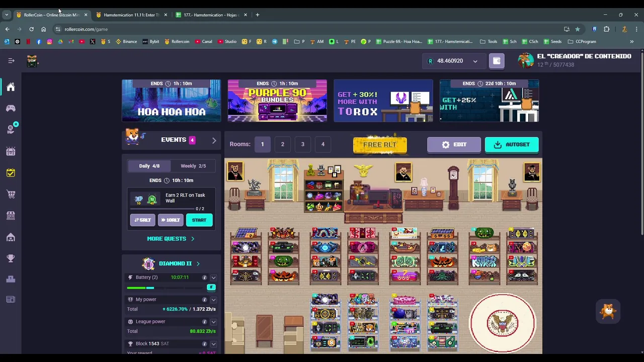Click the EDIT room button
644x362 pixels.
tap(454, 145)
